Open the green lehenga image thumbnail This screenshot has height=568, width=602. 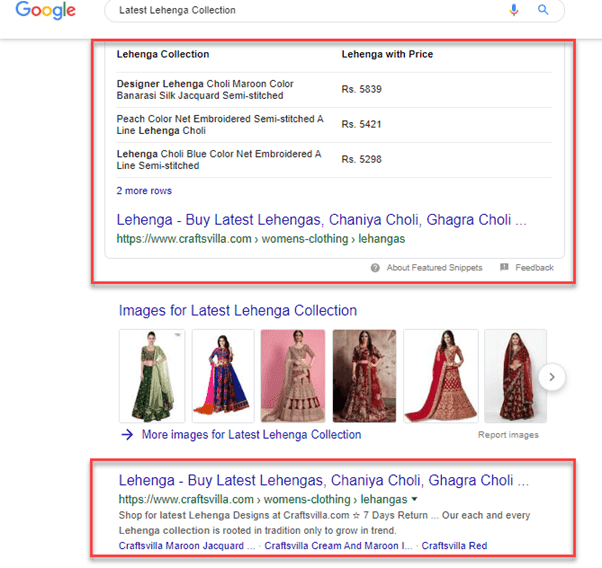152,376
